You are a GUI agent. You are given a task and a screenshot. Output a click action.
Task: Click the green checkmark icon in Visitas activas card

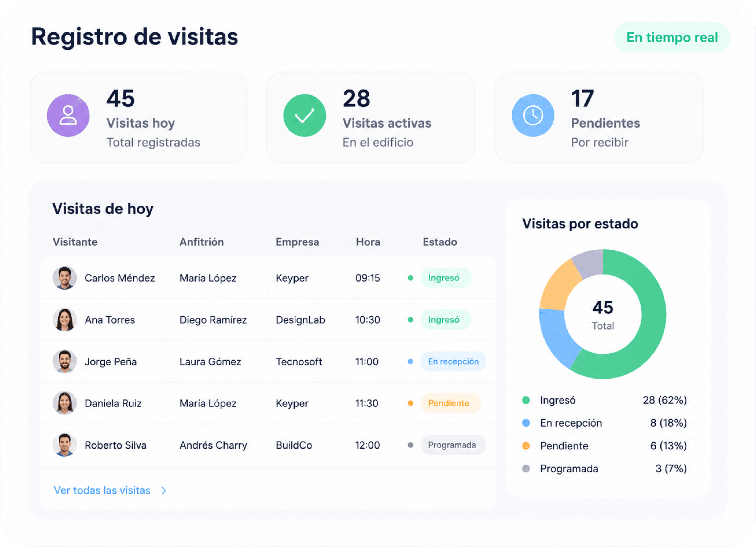(x=304, y=115)
